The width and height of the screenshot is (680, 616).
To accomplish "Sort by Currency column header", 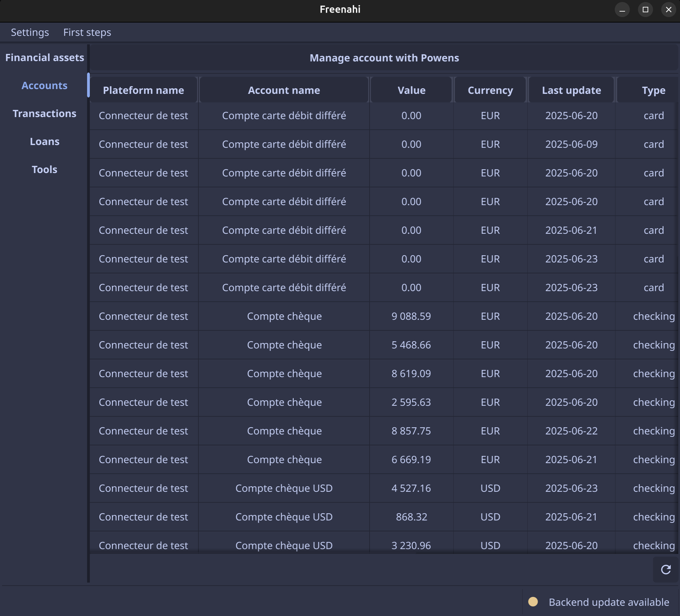I will pos(490,90).
